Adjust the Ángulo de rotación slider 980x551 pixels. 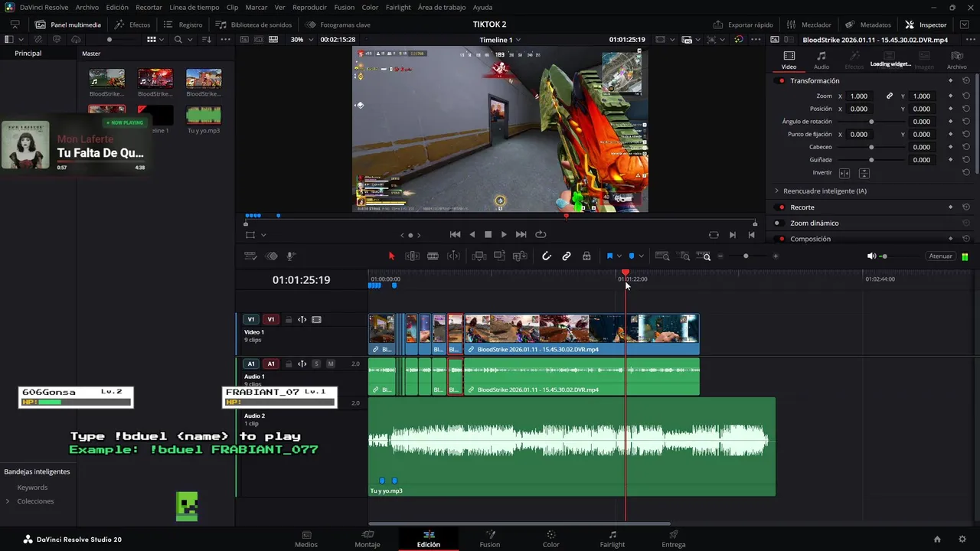pos(871,122)
